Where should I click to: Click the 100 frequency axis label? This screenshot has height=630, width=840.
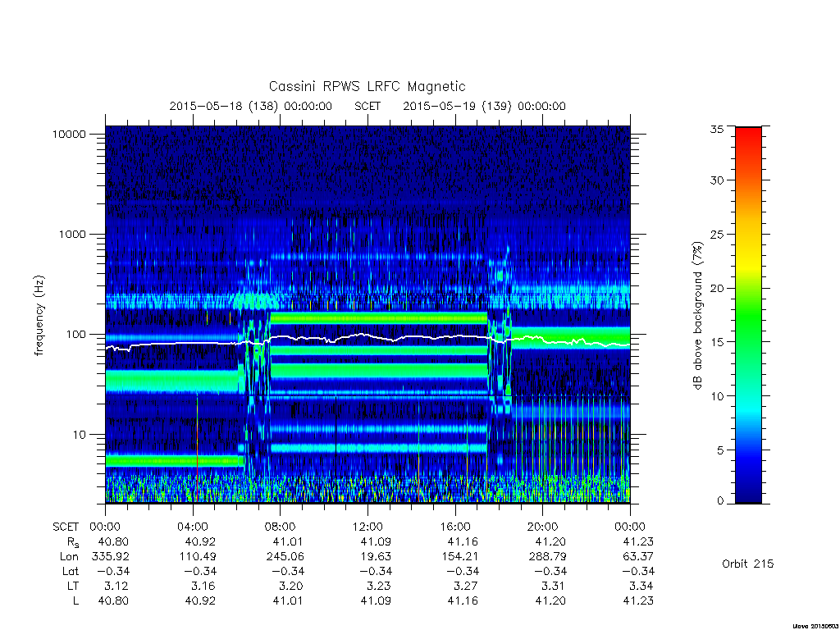click(75, 335)
